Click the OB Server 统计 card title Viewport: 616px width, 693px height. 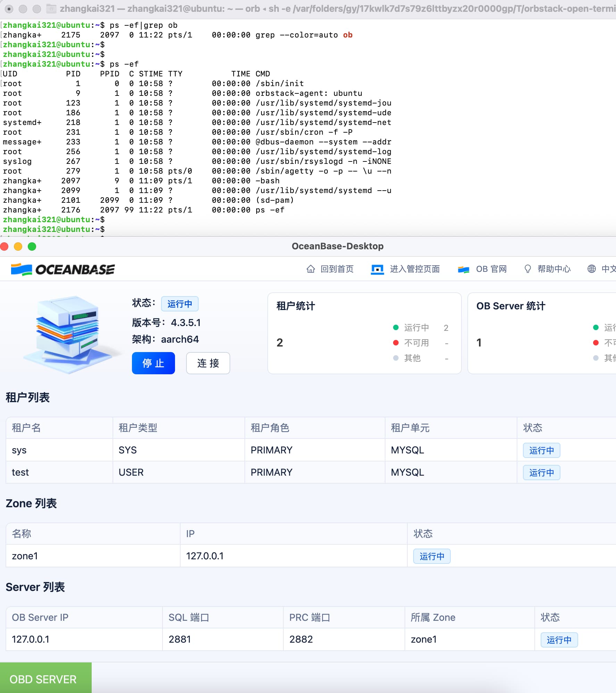[511, 306]
